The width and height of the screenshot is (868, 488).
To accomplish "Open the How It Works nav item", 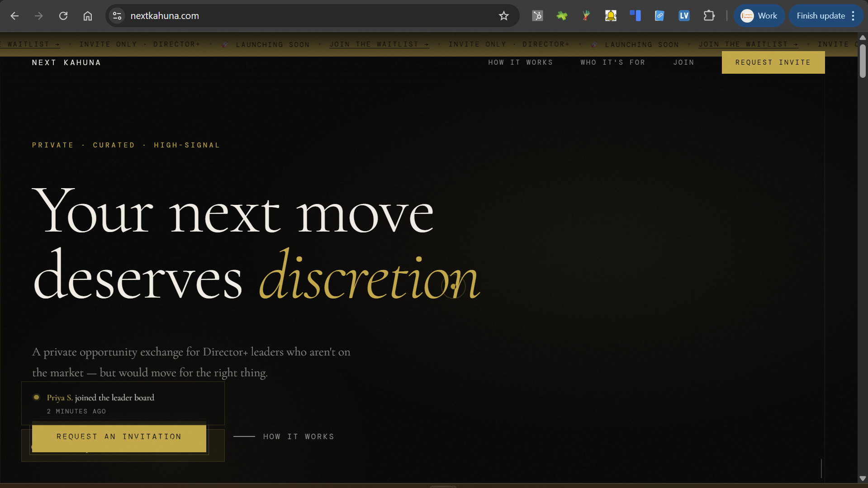I will (x=520, y=62).
